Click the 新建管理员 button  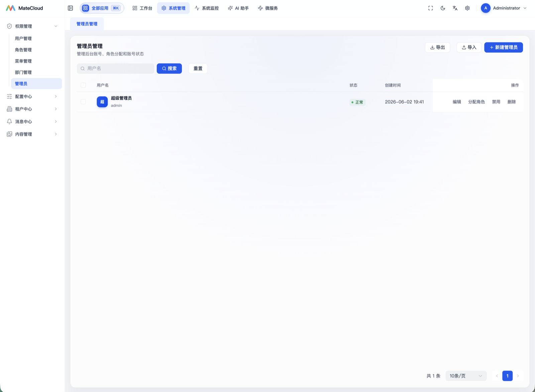click(504, 47)
